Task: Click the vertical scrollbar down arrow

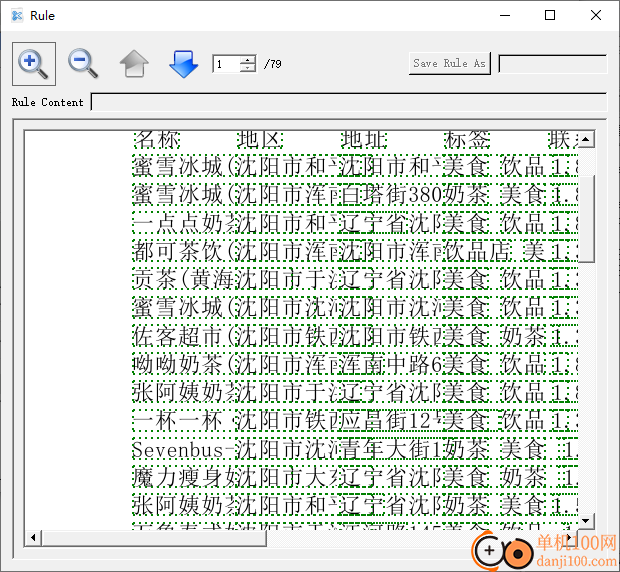Action: pyautogui.click(x=586, y=521)
